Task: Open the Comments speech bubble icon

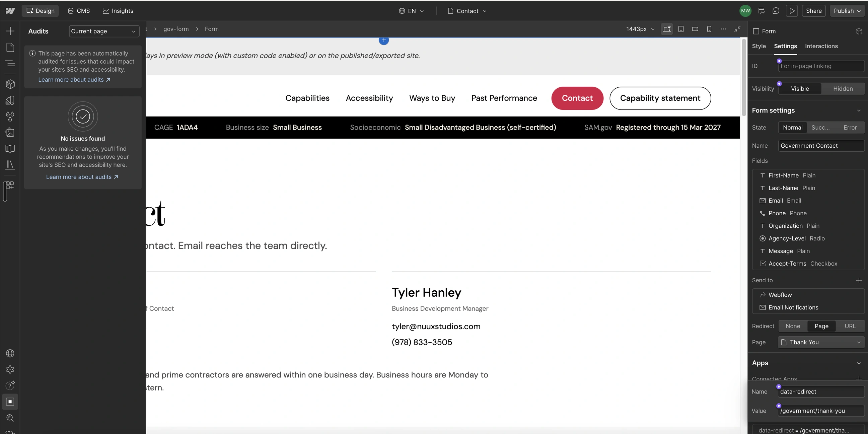Action: (x=776, y=11)
